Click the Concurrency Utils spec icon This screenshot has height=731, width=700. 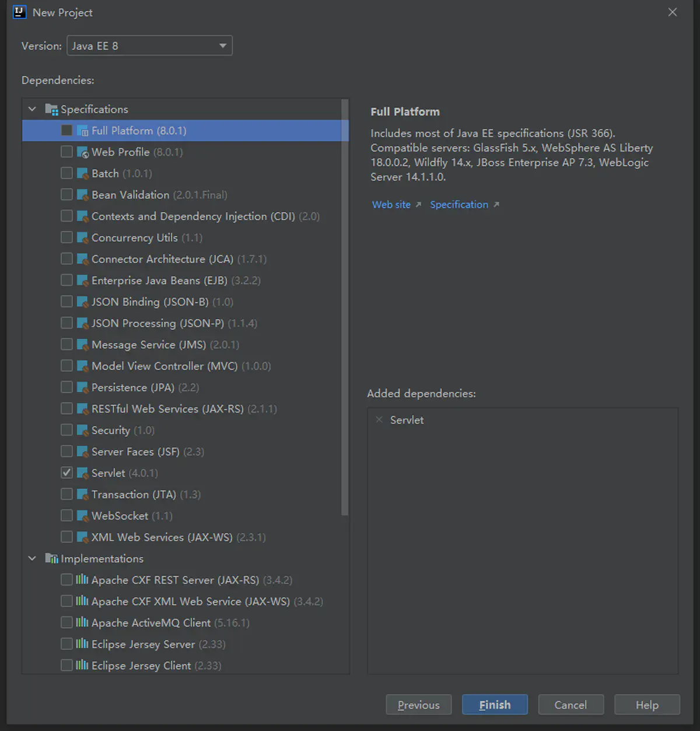82,237
